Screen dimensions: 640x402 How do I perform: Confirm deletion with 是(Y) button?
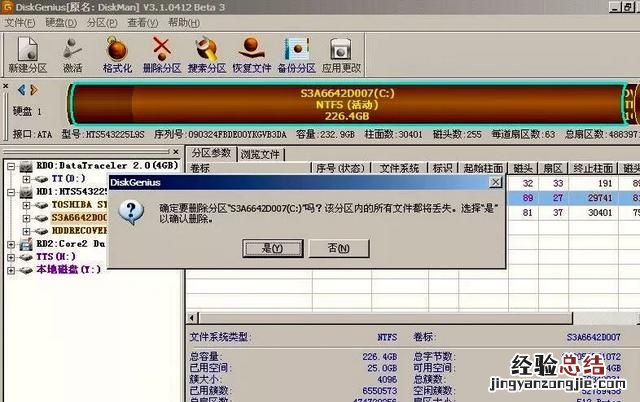pyautogui.click(x=273, y=248)
